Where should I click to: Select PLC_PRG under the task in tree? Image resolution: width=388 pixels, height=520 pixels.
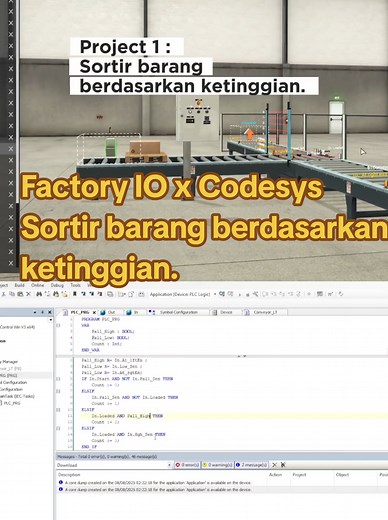coord(12,403)
